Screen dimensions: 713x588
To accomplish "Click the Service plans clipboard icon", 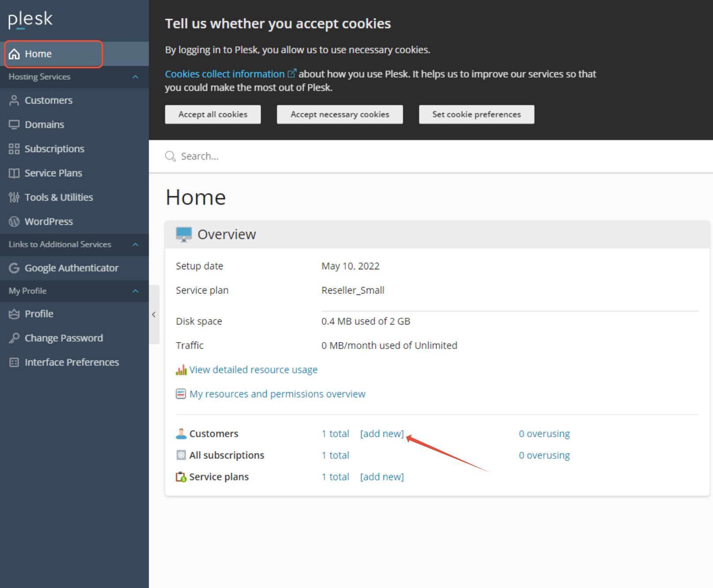I will pos(181,476).
